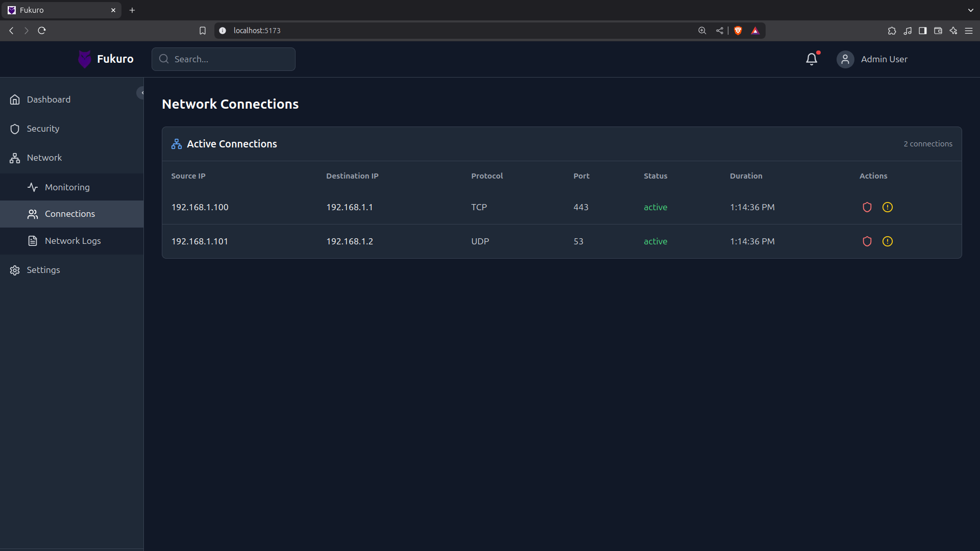The width and height of the screenshot is (980, 551).
Task: Open the browser tab list dropdown arrow
Action: point(970,10)
